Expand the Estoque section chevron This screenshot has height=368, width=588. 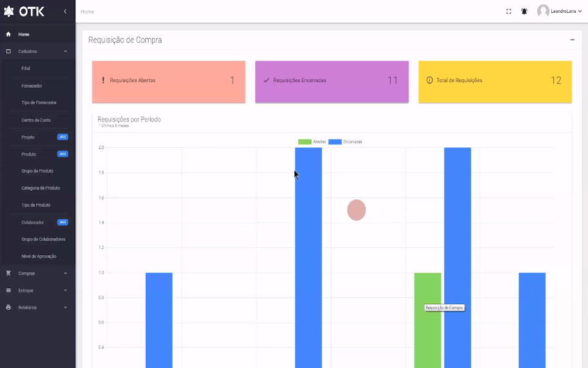pos(66,290)
